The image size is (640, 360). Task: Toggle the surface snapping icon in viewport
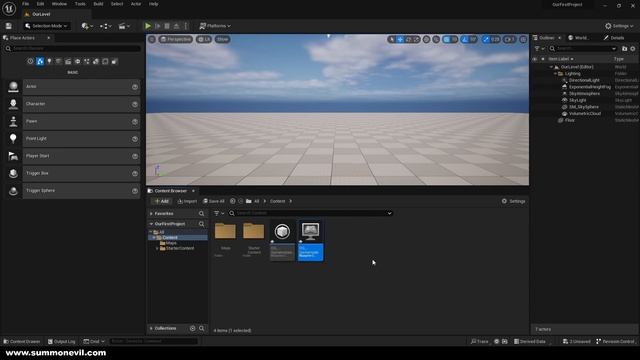click(436, 39)
